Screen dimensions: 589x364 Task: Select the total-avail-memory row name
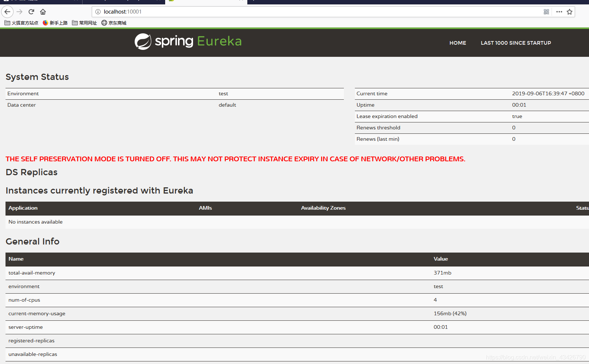click(x=32, y=273)
